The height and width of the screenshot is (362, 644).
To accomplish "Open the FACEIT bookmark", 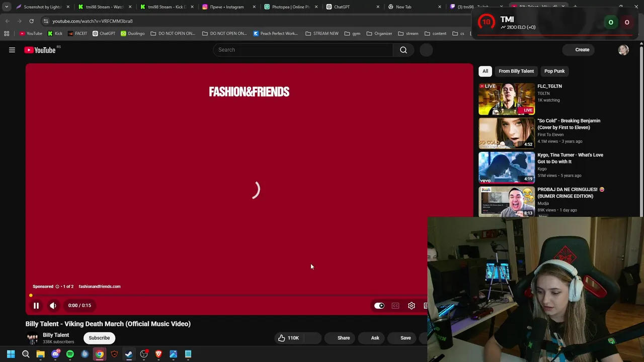I will [x=77, y=34].
